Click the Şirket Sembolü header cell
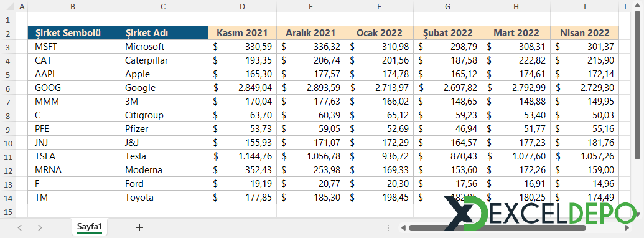This screenshot has height=238, width=644. click(73, 33)
